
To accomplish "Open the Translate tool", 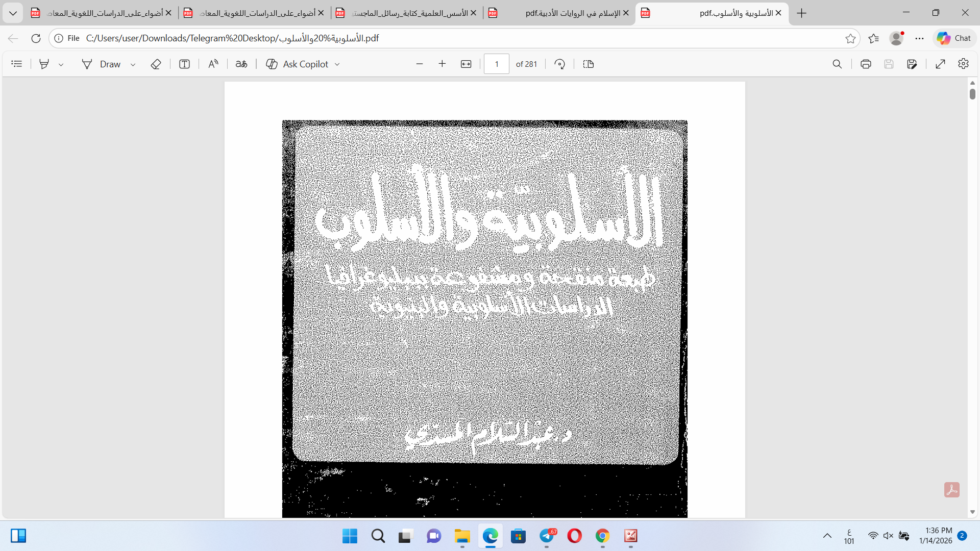I will tap(241, 64).
